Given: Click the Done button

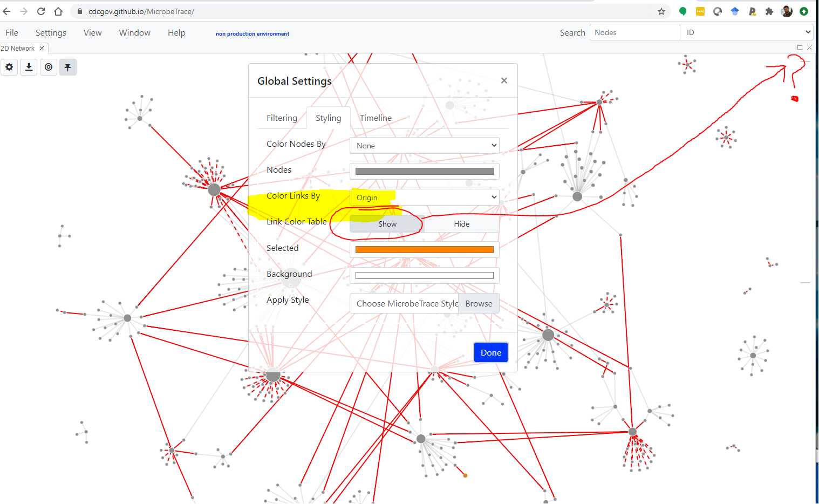Looking at the screenshot, I should tap(490, 352).
